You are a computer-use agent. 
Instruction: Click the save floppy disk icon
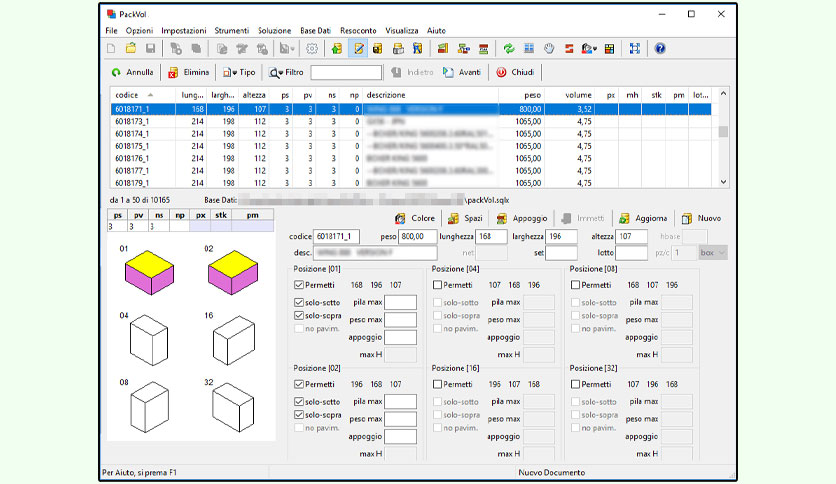pos(150,49)
